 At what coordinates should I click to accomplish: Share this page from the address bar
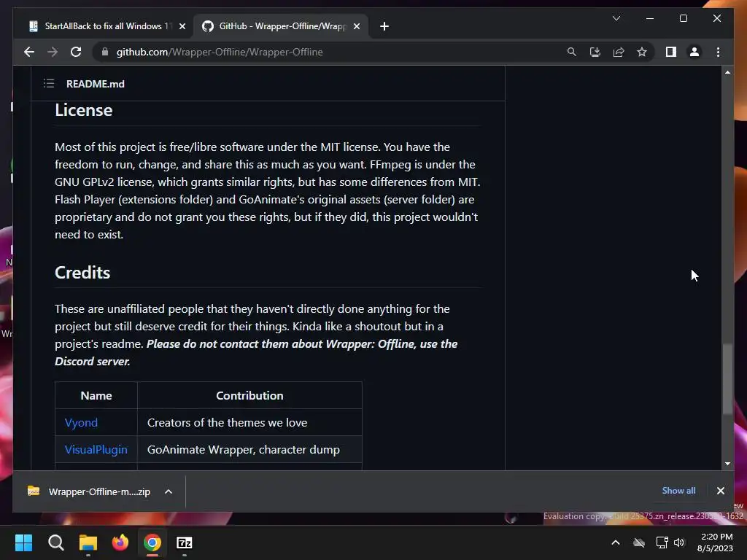pyautogui.click(x=619, y=52)
